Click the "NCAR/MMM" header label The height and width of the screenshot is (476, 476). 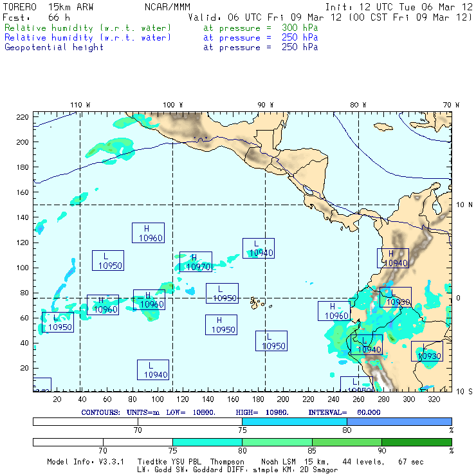click(167, 6)
